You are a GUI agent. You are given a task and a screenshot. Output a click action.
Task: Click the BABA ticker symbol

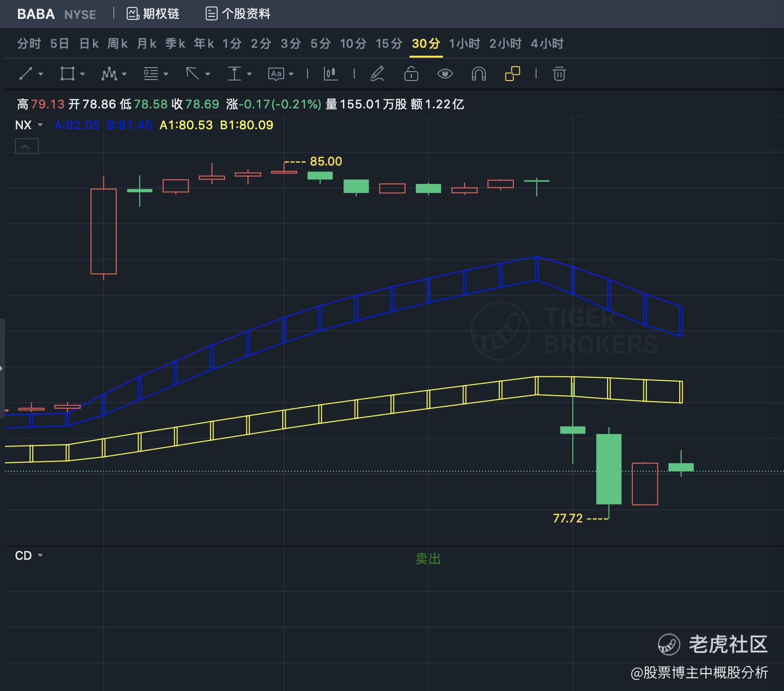click(36, 14)
